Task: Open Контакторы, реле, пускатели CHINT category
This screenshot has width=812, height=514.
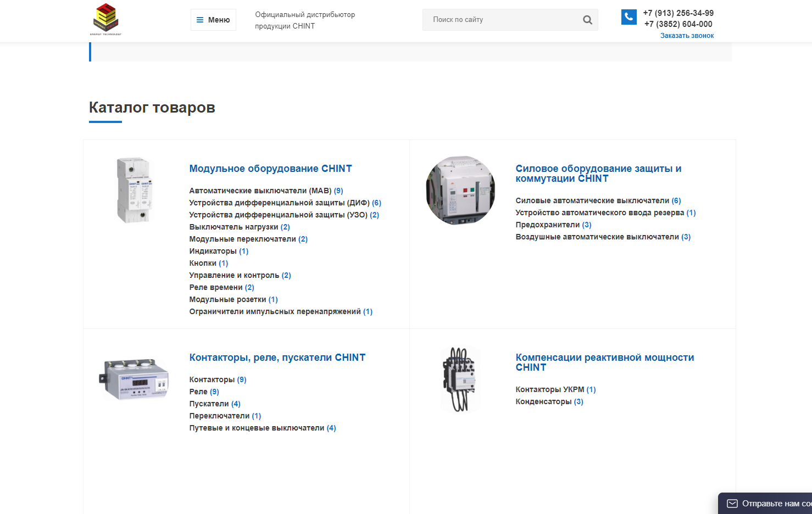Action: pyautogui.click(x=277, y=357)
